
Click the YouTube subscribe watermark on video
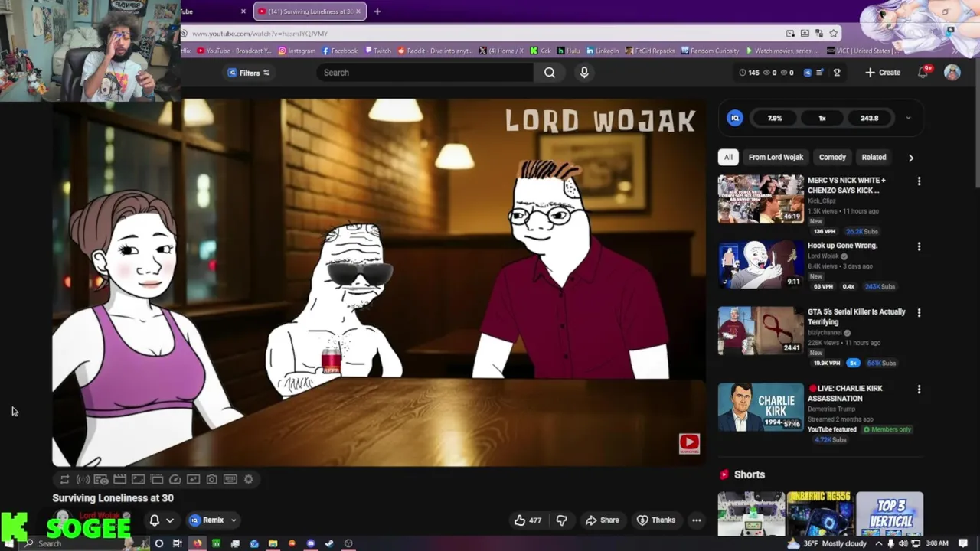689,443
